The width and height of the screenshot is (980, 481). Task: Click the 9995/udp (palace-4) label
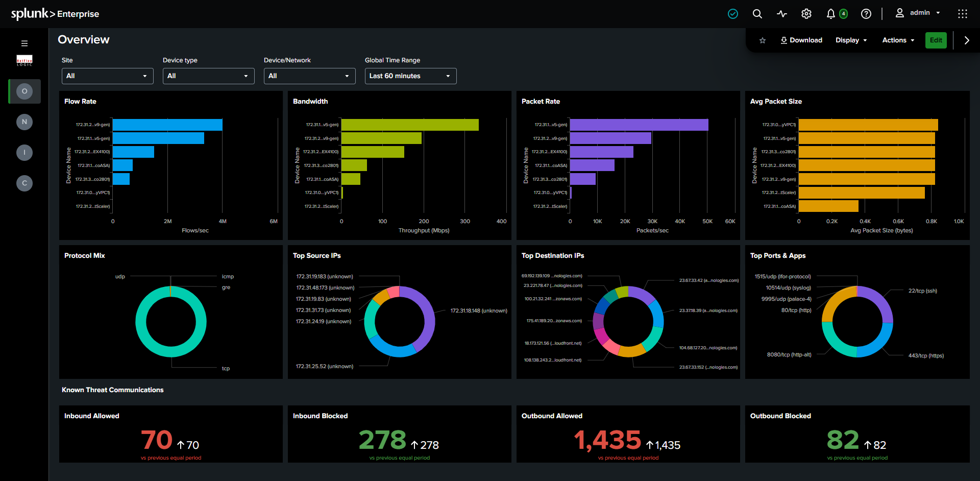tap(787, 299)
